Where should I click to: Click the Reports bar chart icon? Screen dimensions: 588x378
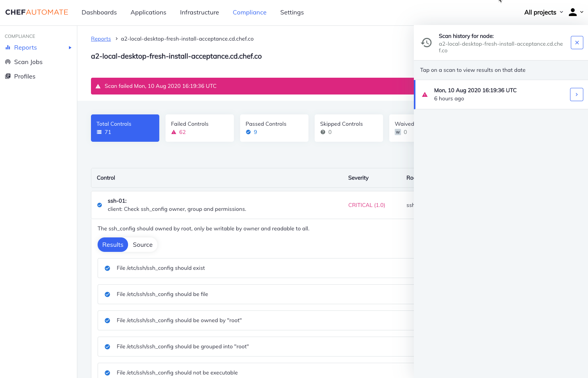click(x=8, y=48)
